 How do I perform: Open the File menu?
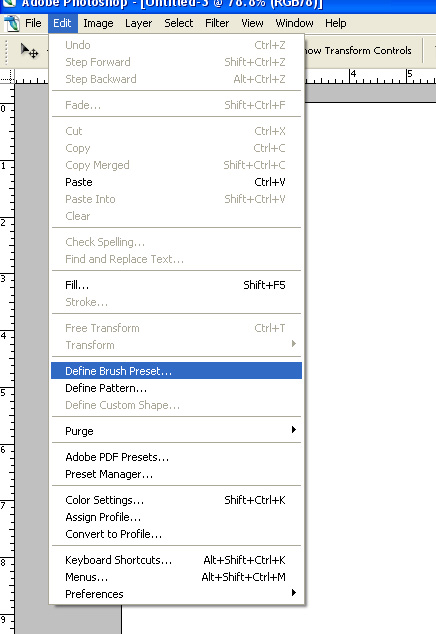(x=33, y=23)
